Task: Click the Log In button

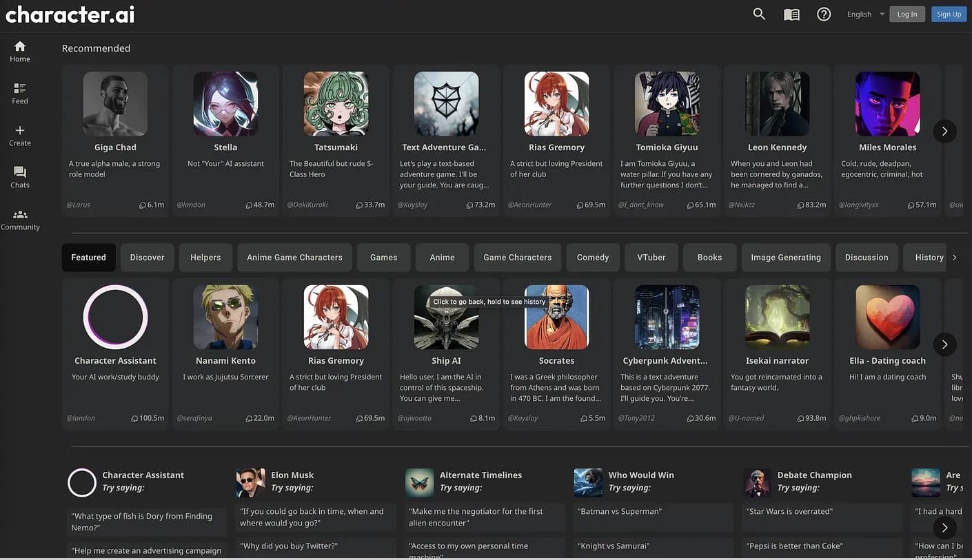Action: 907,14
